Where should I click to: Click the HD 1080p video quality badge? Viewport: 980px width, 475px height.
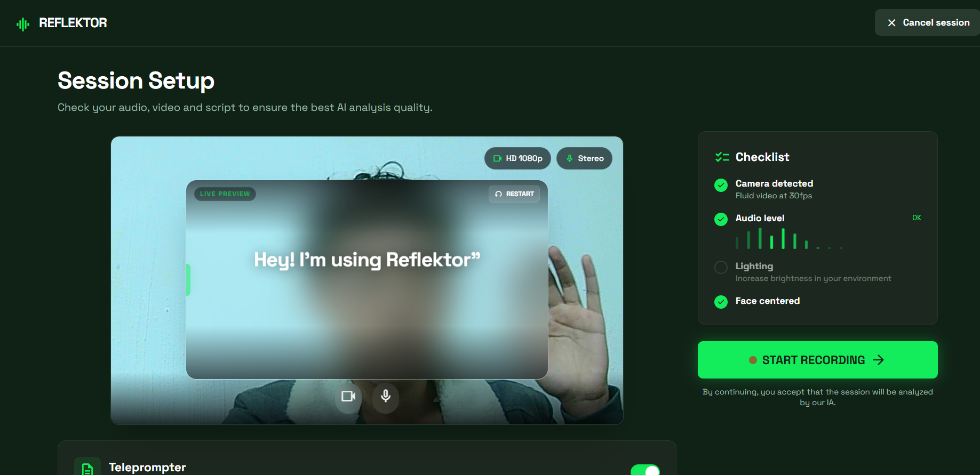517,158
